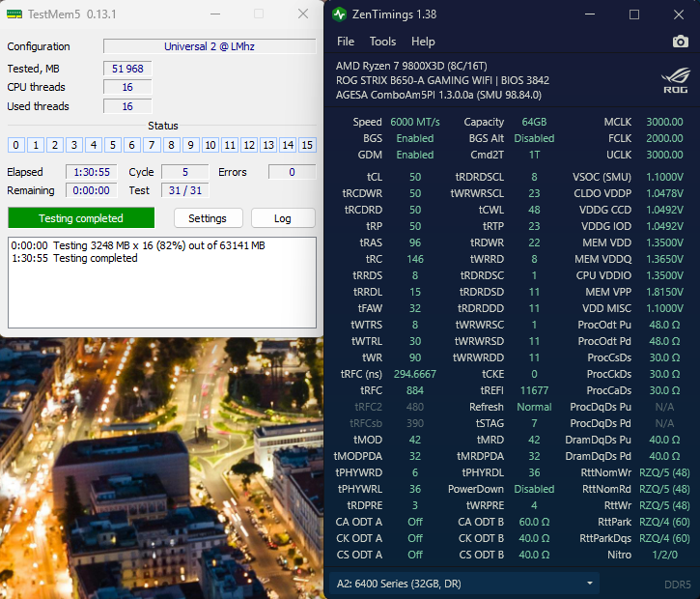Select thread status box 8
Screen dimensions: 700x599
click(171, 145)
